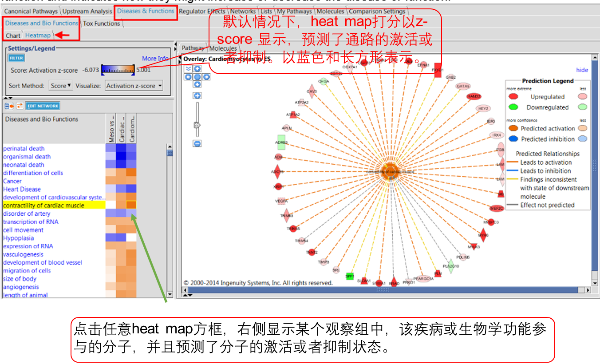Screen dimensions: 600x364
Task: Select the PLA2G10 green diamond node
Action: (x=450, y=266)
